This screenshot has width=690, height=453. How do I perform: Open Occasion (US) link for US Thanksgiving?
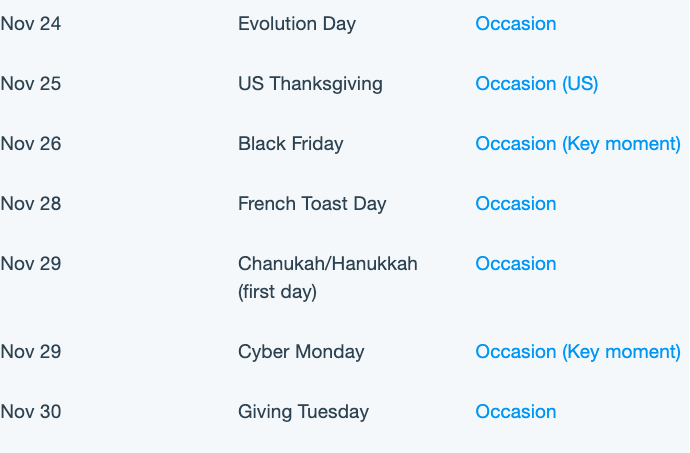click(537, 84)
